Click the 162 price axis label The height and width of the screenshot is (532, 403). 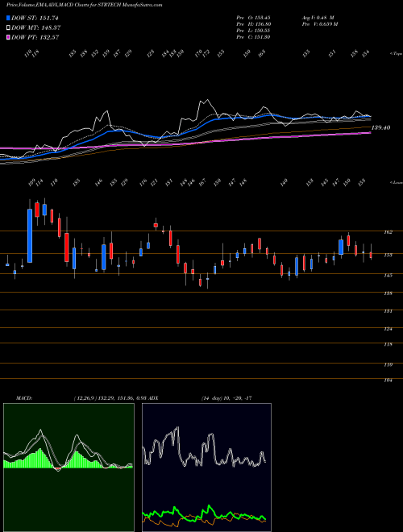point(388,232)
